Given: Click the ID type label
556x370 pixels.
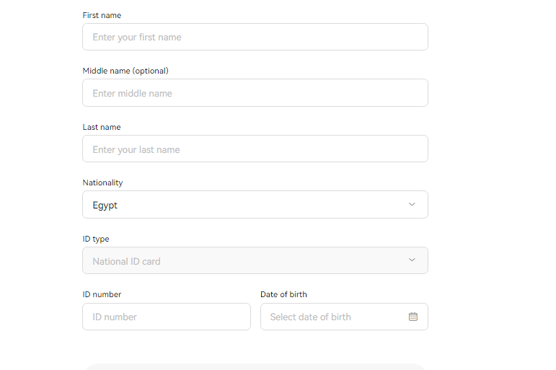Looking at the screenshot, I should 96,239.
